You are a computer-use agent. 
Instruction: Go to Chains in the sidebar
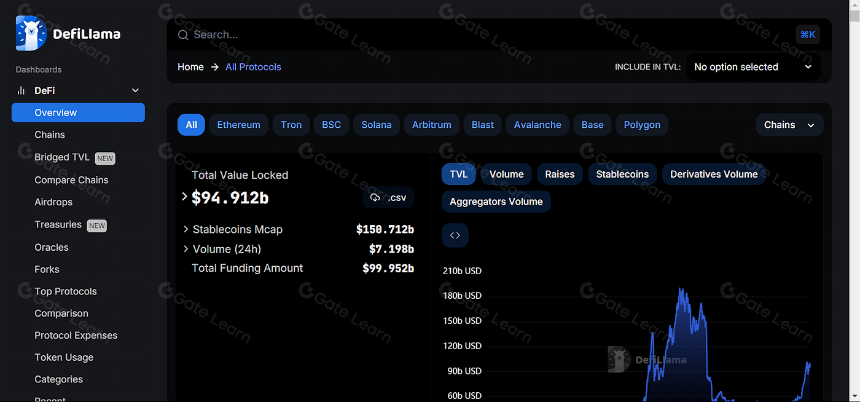(49, 135)
